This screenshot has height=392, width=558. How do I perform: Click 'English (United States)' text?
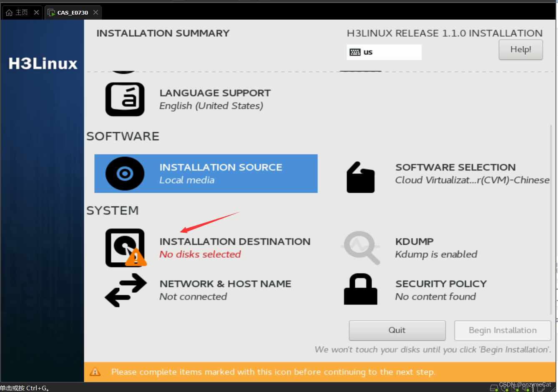[211, 106]
